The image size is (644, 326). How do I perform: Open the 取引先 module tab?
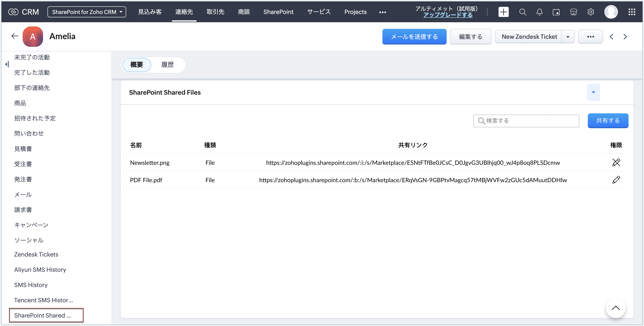215,12
